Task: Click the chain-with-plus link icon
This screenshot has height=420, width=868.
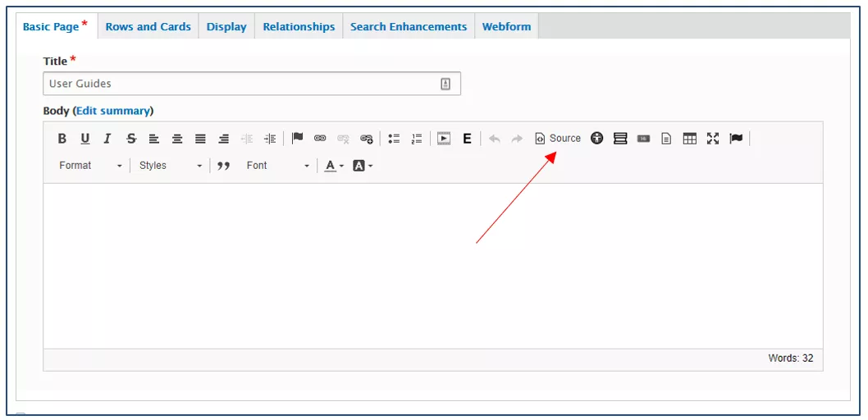Action: coord(367,139)
